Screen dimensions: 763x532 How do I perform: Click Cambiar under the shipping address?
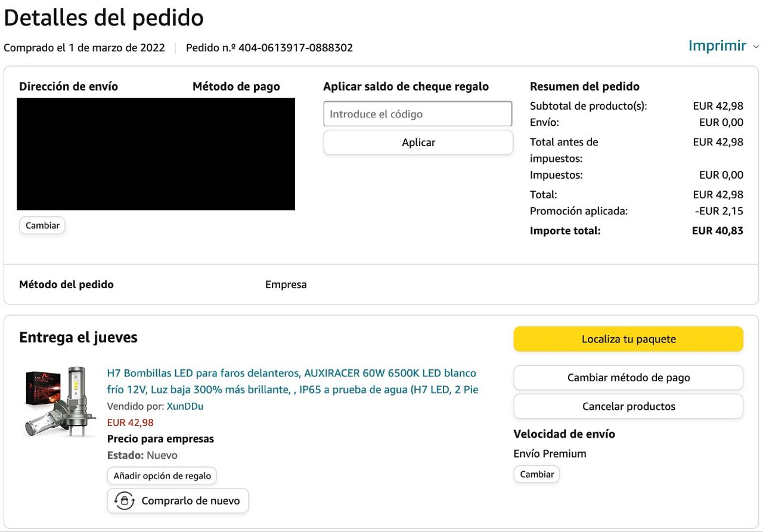click(42, 226)
